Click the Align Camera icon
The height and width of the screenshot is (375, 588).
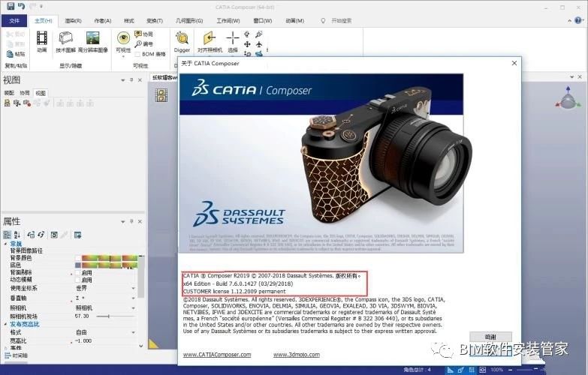click(210, 38)
